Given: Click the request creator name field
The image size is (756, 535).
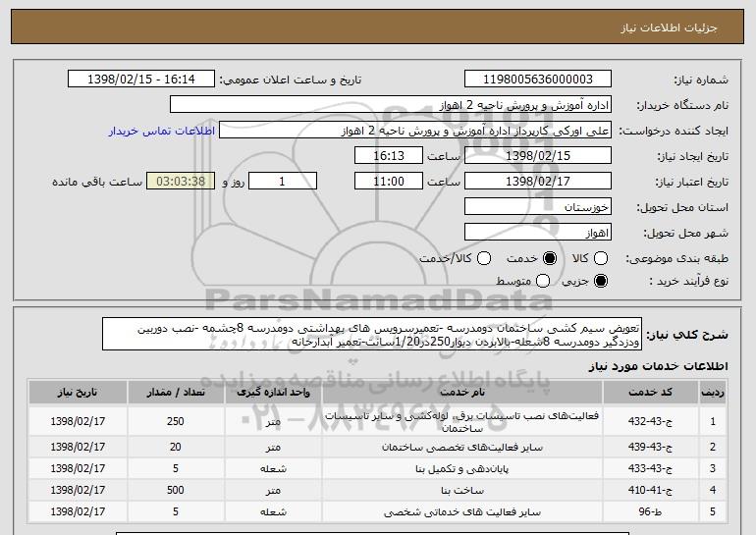Looking at the screenshot, I should coord(415,131).
